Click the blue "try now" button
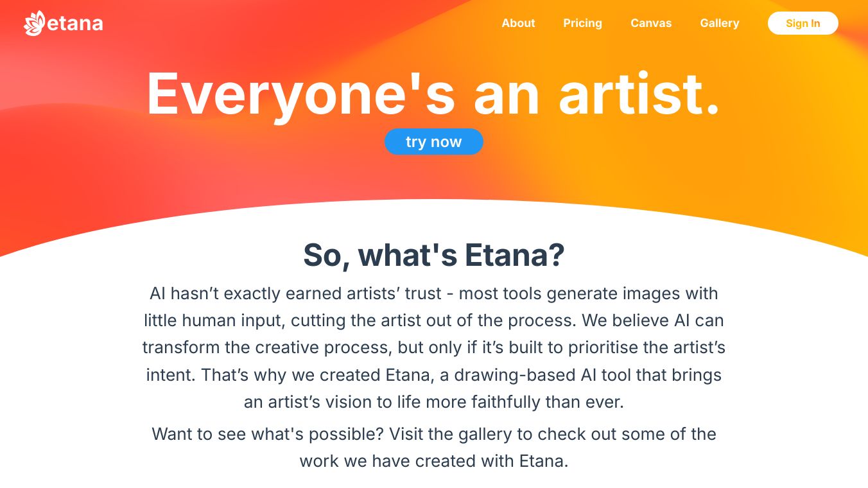The width and height of the screenshot is (868, 488). tap(433, 142)
